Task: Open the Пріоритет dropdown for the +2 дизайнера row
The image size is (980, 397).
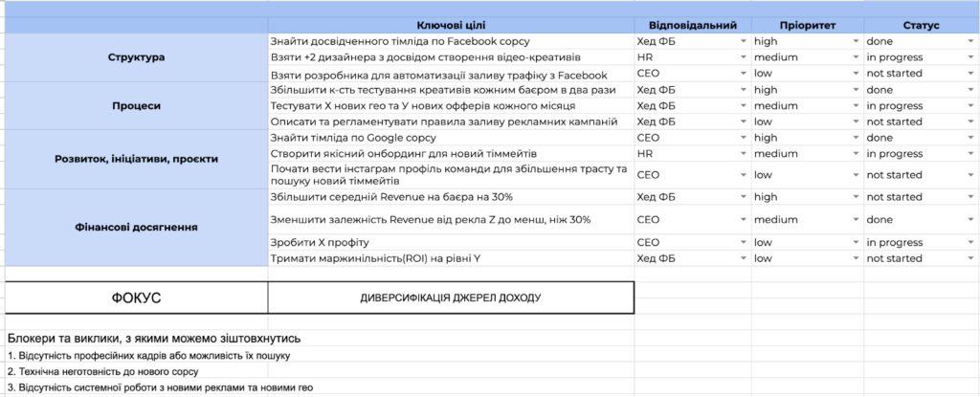Action: pos(857,57)
